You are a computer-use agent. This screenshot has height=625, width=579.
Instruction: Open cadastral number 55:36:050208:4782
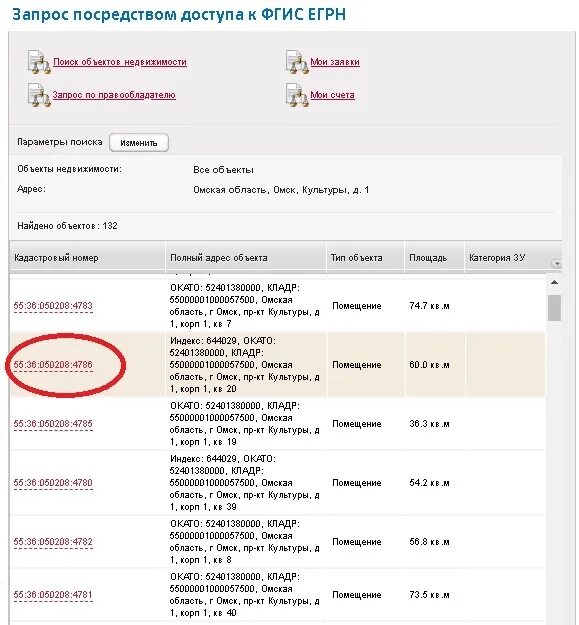coord(53,542)
